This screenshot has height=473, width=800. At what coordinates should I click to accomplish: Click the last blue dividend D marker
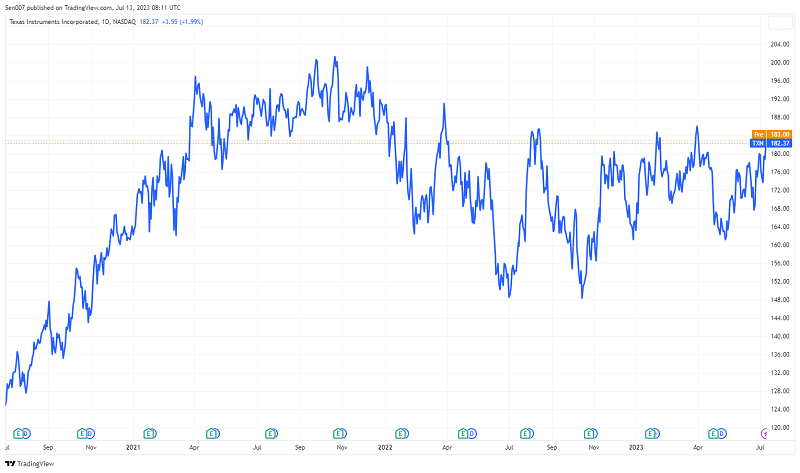pos(722,434)
